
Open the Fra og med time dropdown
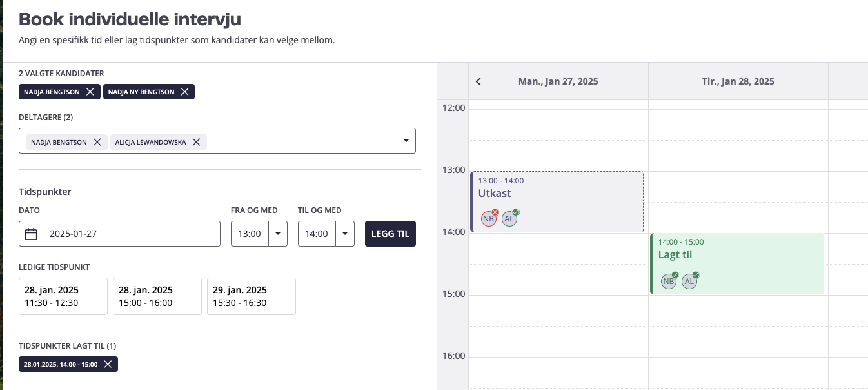pyautogui.click(x=278, y=234)
